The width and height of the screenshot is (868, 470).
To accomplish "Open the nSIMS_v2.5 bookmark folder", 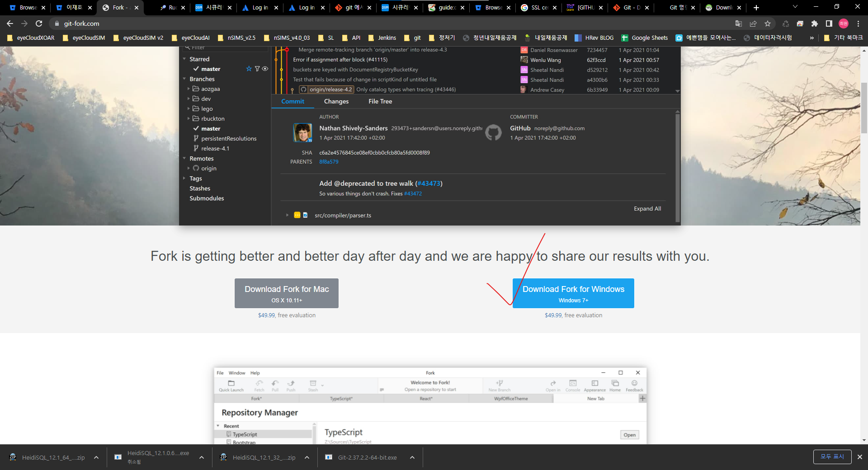I will click(236, 38).
